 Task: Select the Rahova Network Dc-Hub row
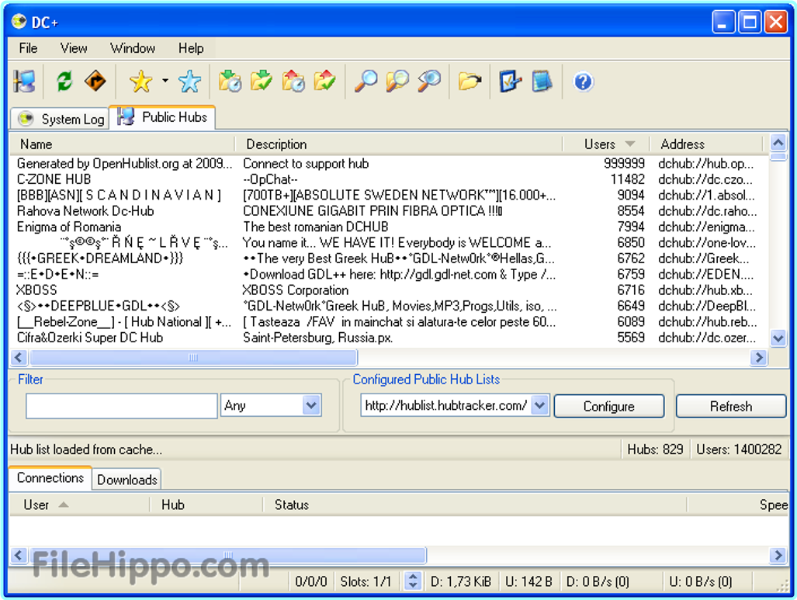[x=389, y=211]
